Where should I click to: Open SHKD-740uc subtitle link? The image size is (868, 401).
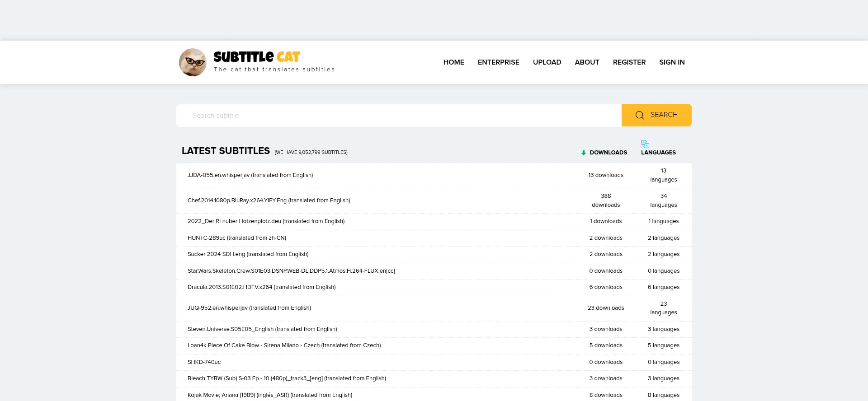pos(204,362)
